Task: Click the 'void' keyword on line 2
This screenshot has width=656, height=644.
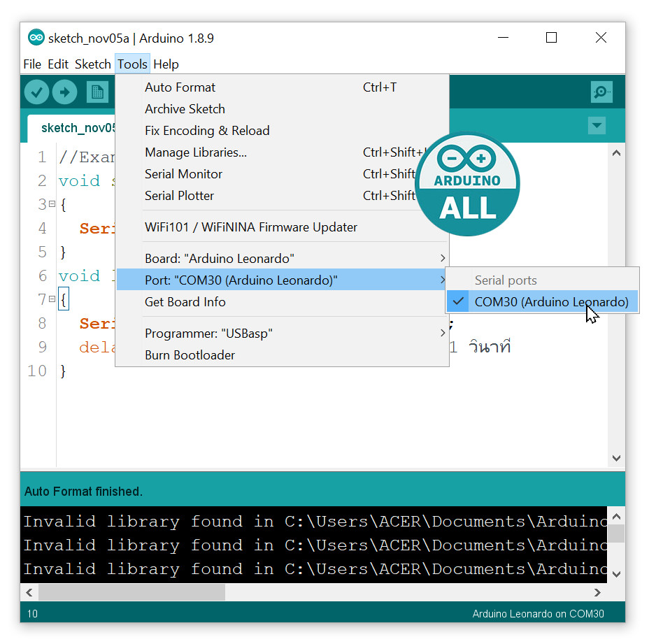Action: coord(80,181)
